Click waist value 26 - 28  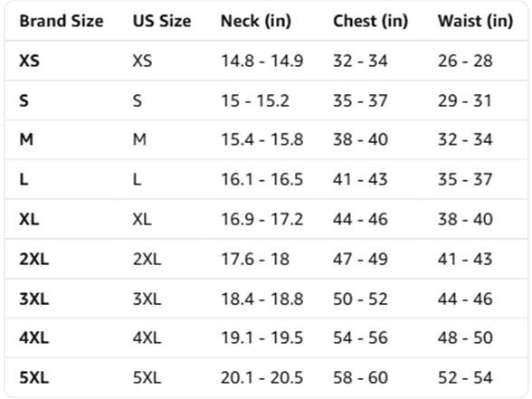click(x=465, y=62)
